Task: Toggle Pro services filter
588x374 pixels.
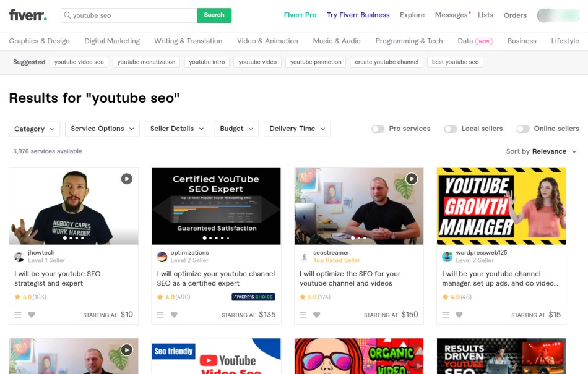Action: pyautogui.click(x=378, y=129)
